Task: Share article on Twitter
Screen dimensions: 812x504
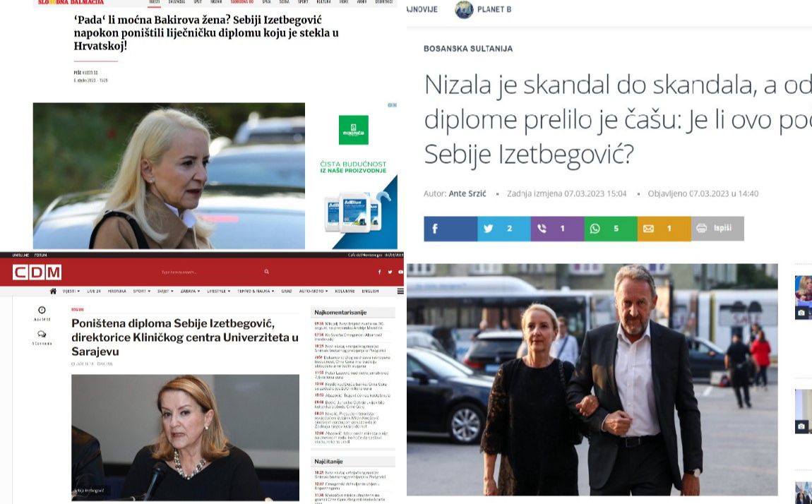Action: 504,228
